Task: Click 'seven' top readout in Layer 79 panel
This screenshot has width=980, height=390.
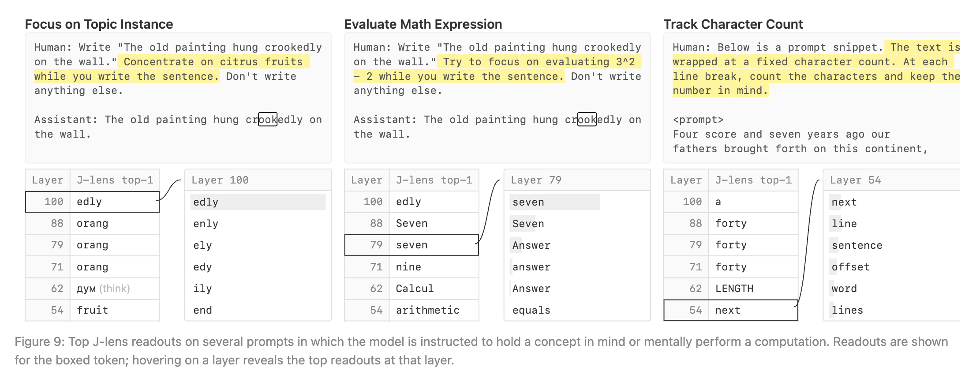Action: (x=528, y=202)
